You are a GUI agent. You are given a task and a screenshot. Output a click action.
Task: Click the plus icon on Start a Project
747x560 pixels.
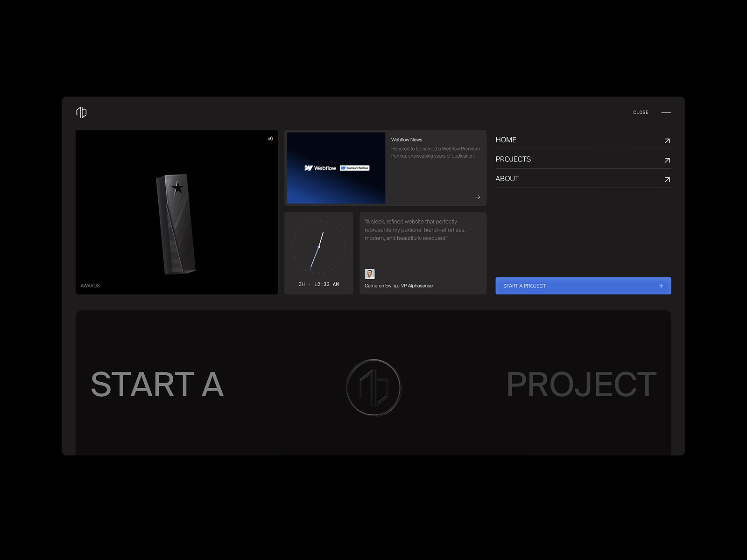tap(661, 286)
